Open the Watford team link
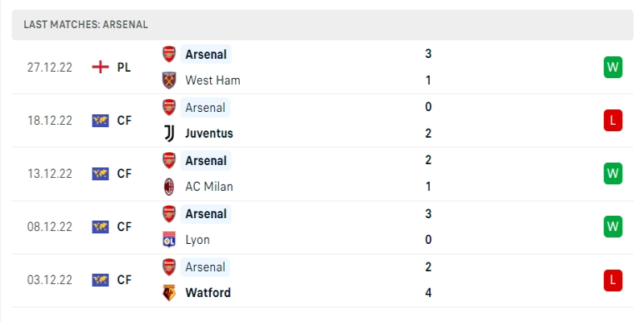 208,293
